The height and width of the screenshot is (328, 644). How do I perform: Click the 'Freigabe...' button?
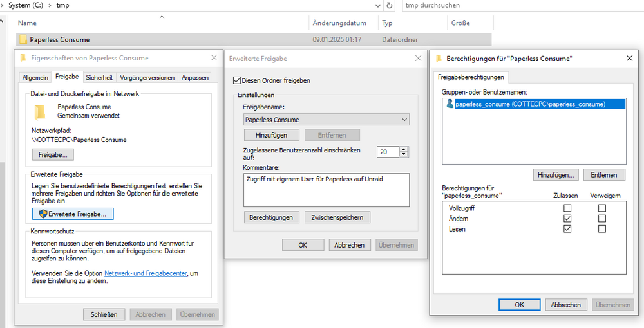click(53, 155)
